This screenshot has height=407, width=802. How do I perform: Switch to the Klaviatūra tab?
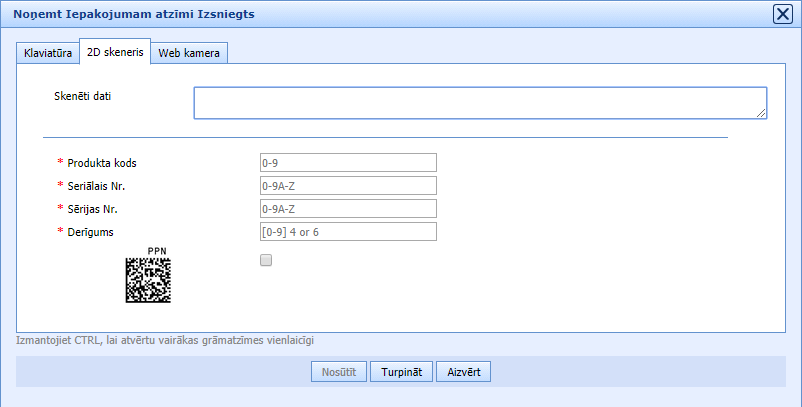tap(48, 53)
